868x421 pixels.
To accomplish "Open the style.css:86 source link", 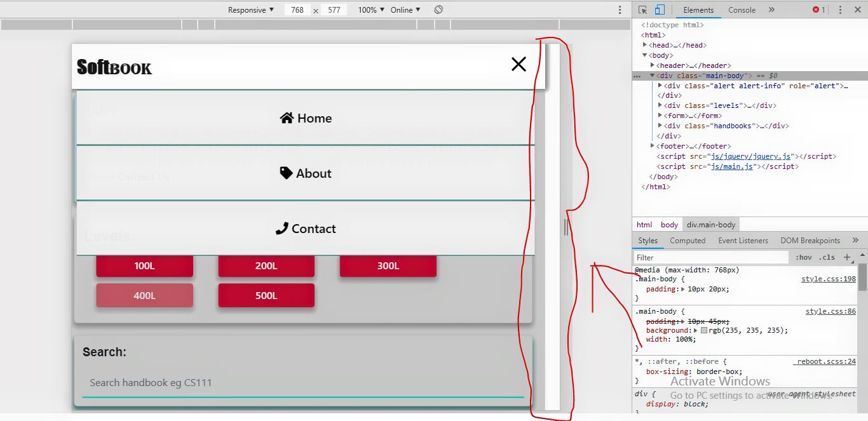I will pos(831,312).
